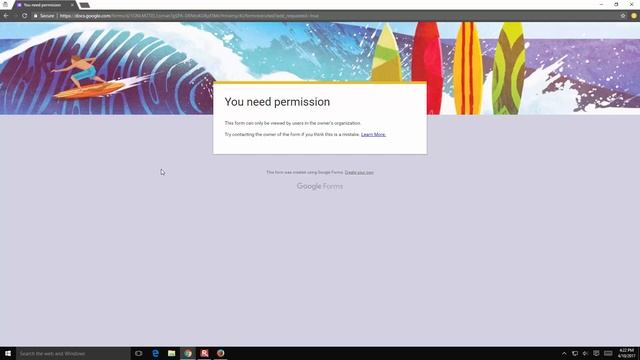This screenshot has width=640, height=360.
Task: Click the taskbar clock and date
Action: point(627,353)
